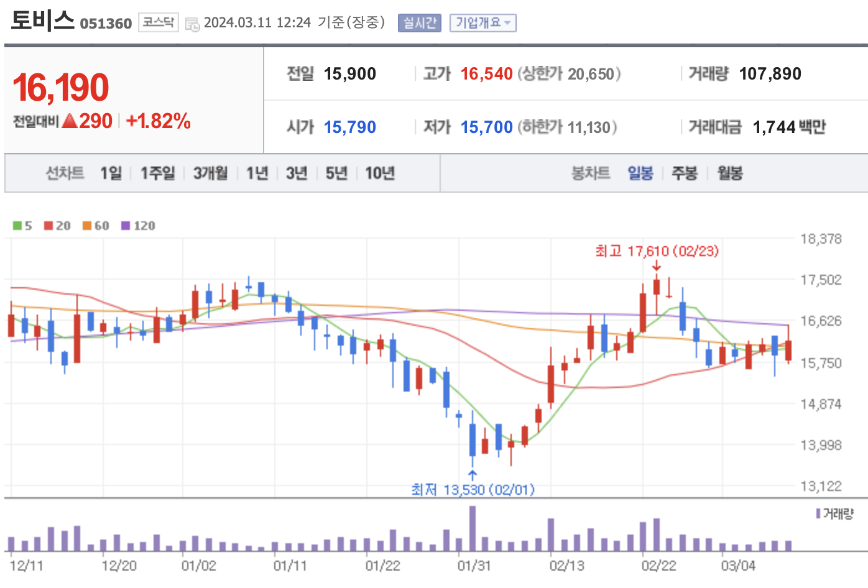868x588 pixels.
Task: Switch to the 주봉 weekly candle chart
Action: 685,173
